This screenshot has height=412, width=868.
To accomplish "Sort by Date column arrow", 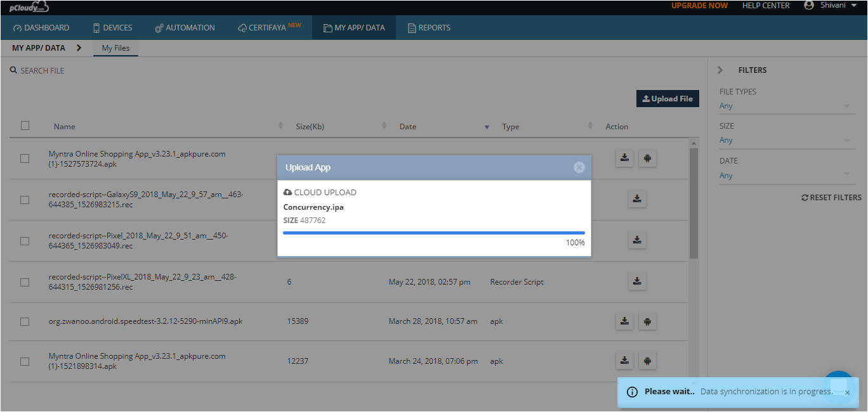I will click(x=487, y=127).
